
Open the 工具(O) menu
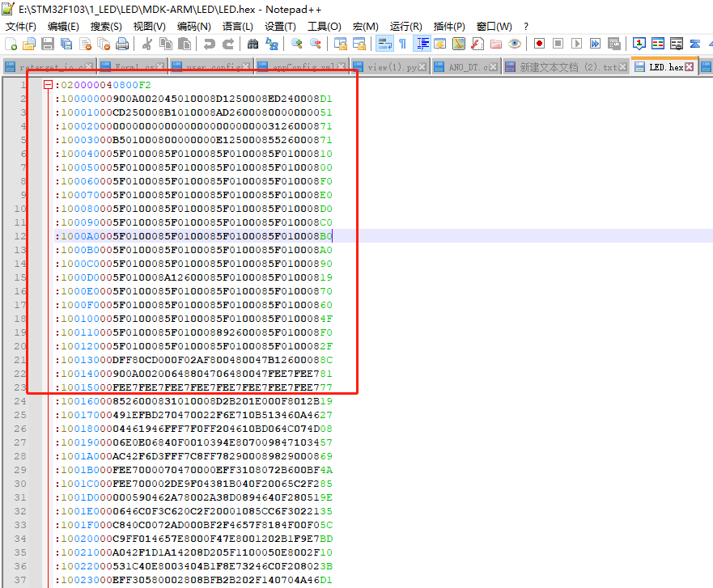(325, 27)
